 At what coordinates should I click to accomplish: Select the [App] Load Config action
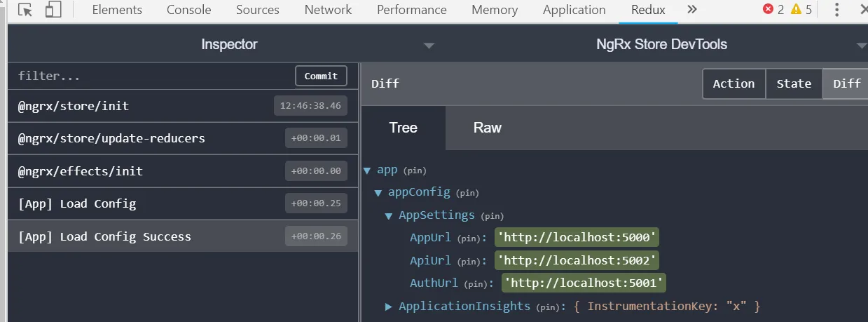point(77,204)
